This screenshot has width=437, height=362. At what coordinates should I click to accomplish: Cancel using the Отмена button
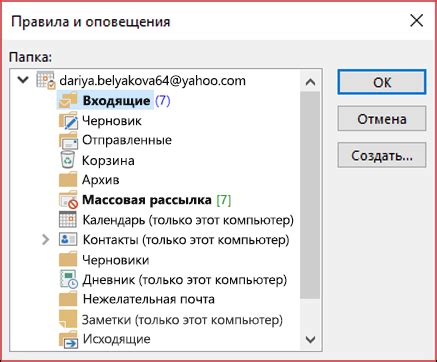(382, 119)
